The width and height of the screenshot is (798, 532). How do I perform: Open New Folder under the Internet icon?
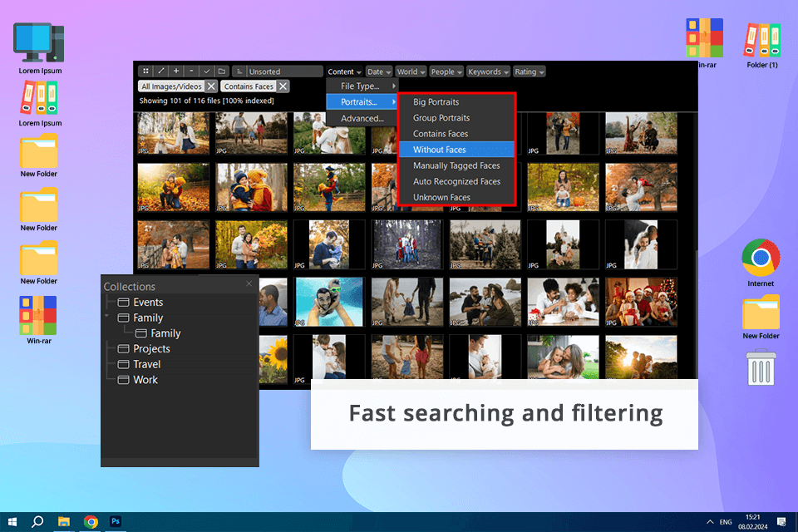tap(761, 318)
